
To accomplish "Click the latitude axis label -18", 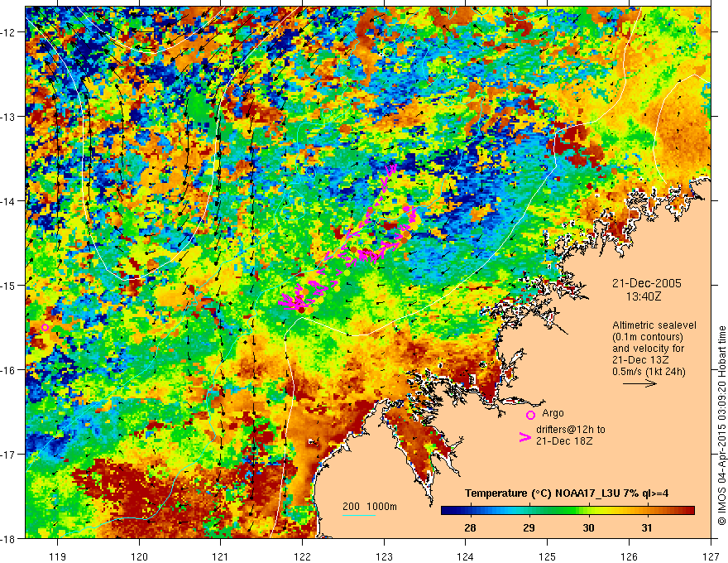I will coord(8,538).
